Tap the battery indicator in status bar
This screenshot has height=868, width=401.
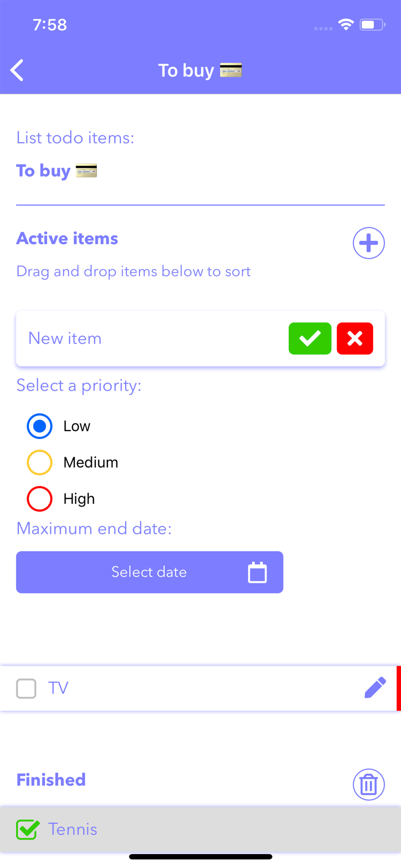pyautogui.click(x=372, y=25)
